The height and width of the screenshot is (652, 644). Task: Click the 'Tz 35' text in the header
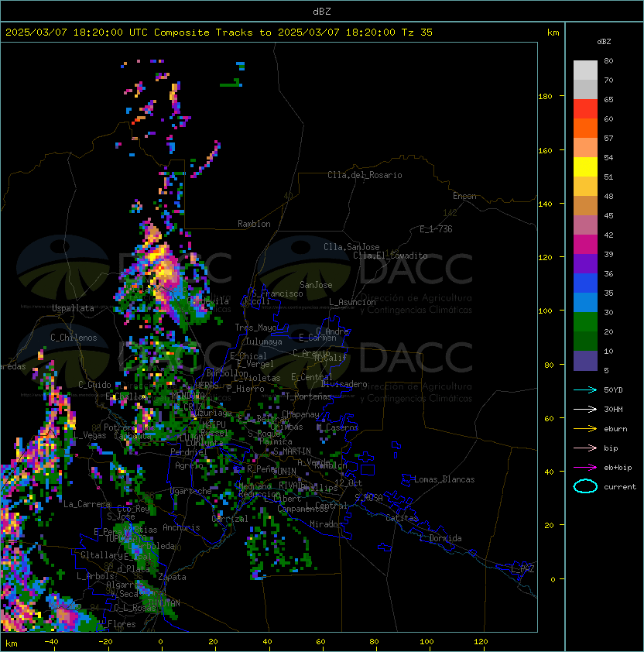(417, 33)
